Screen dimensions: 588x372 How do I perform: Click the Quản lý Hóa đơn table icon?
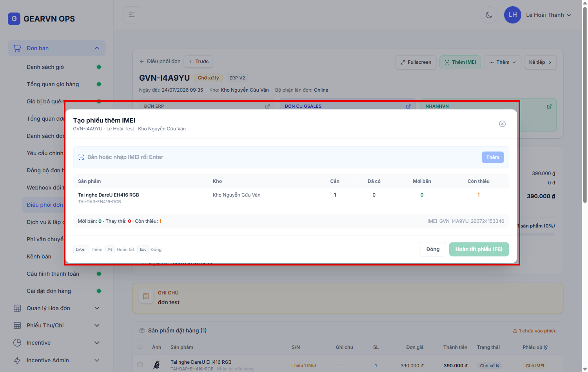point(17,308)
